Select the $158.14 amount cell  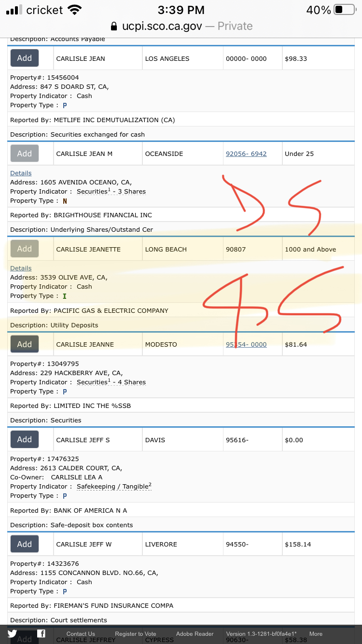[x=319, y=544]
